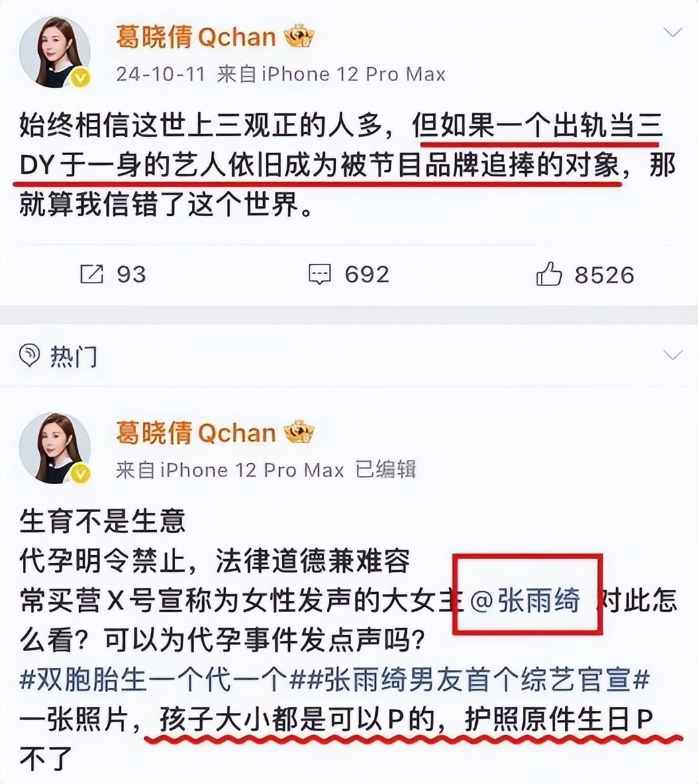The height and width of the screenshot is (784, 698).
Task: Click the hot topic icon beside 热门
Action: coord(29,356)
